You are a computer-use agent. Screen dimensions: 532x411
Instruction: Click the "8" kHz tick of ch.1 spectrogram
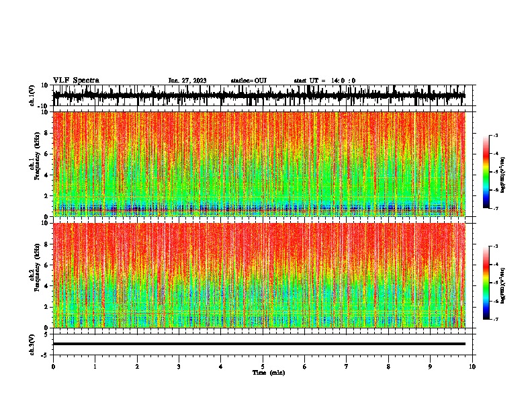46,133
